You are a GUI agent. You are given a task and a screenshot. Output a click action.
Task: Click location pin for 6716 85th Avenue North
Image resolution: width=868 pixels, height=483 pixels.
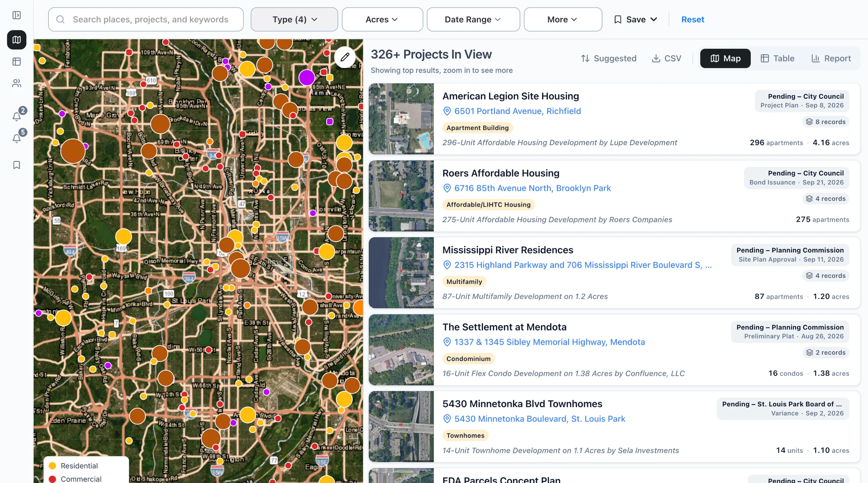(x=447, y=188)
